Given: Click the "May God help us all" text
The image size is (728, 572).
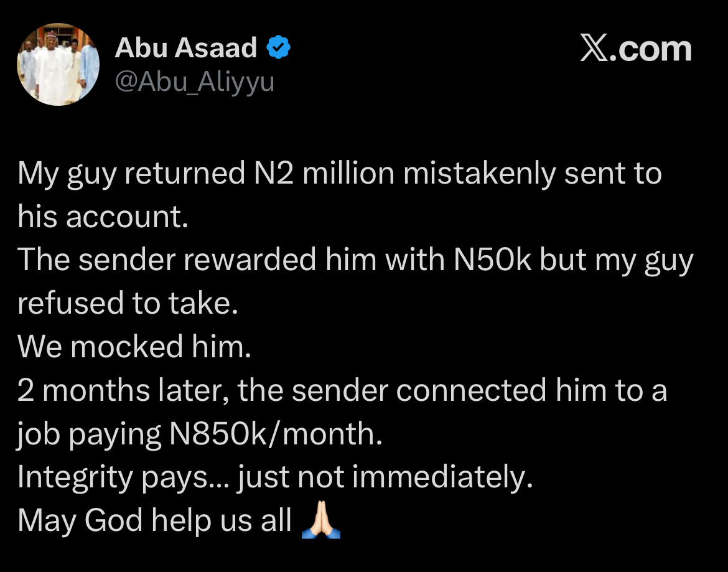Looking at the screenshot, I should (154, 521).
